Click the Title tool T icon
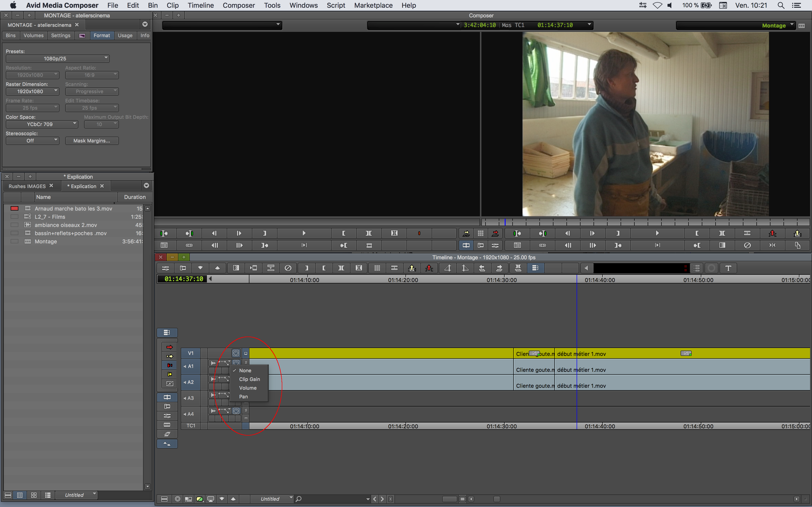 728,268
